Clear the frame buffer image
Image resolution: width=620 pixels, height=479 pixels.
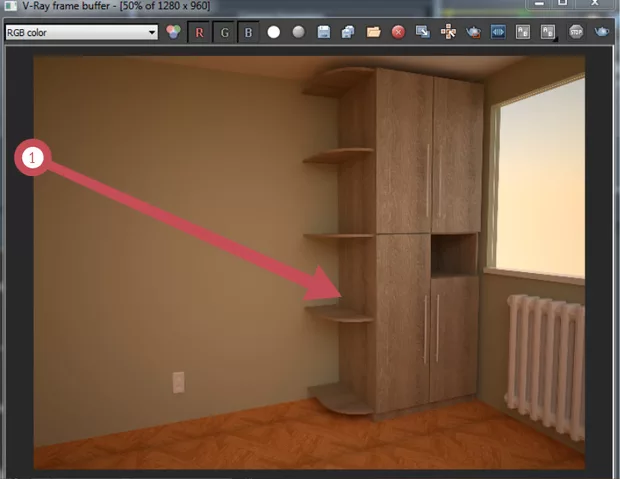(398, 32)
